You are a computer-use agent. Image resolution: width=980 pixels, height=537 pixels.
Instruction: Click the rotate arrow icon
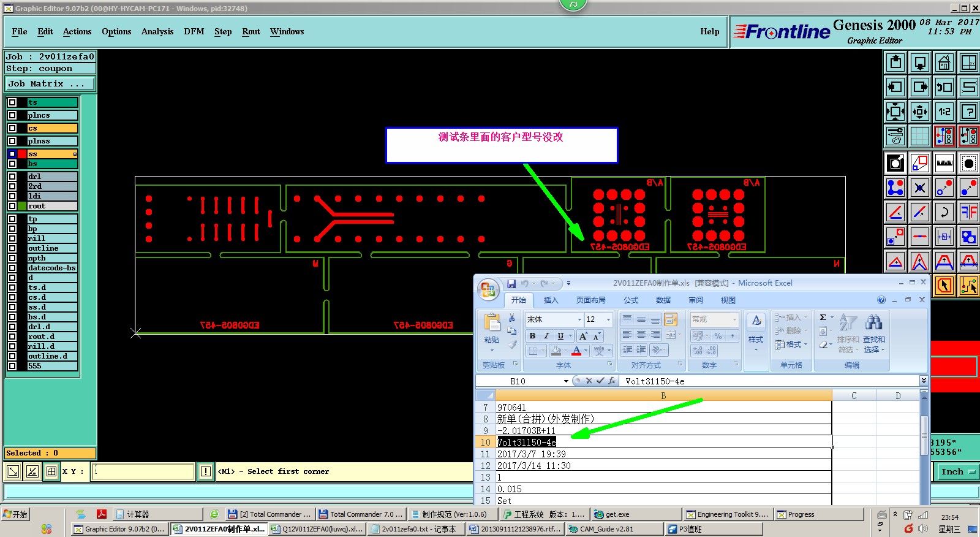click(944, 212)
